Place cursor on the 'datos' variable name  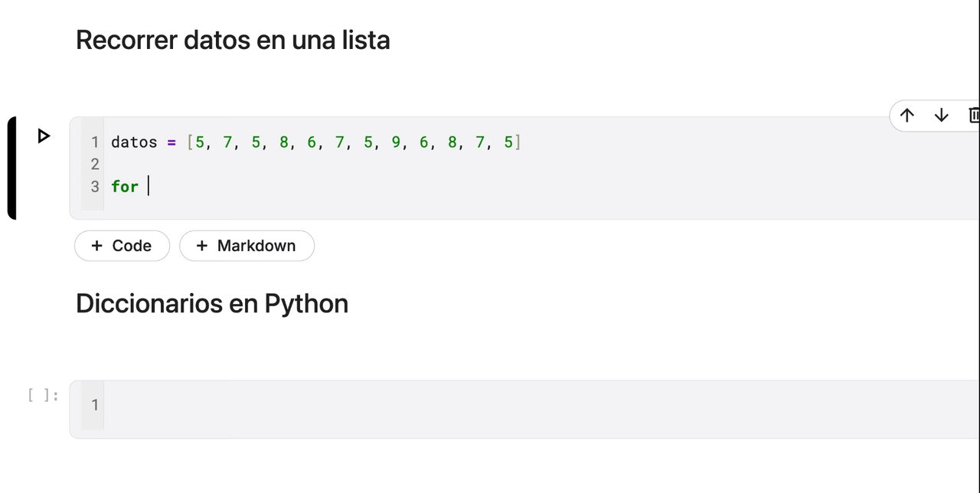pyautogui.click(x=134, y=142)
